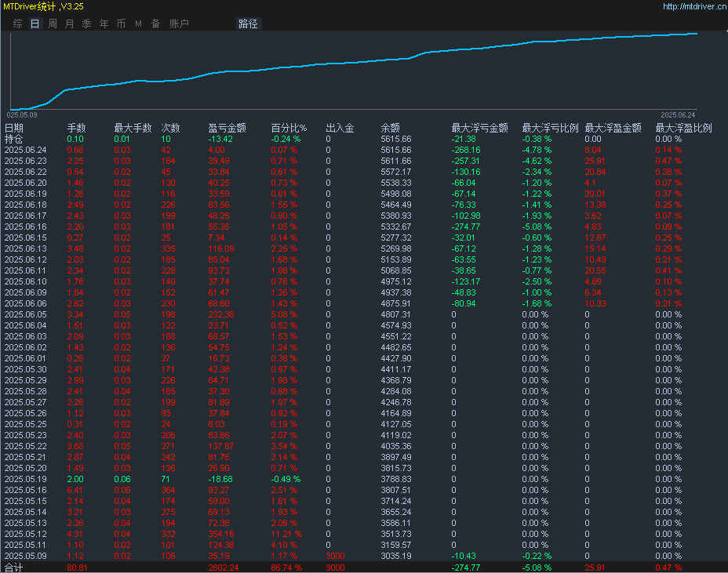Select the 日 daily tab
Screen dimensions: 728x573
pyautogui.click(x=35, y=24)
